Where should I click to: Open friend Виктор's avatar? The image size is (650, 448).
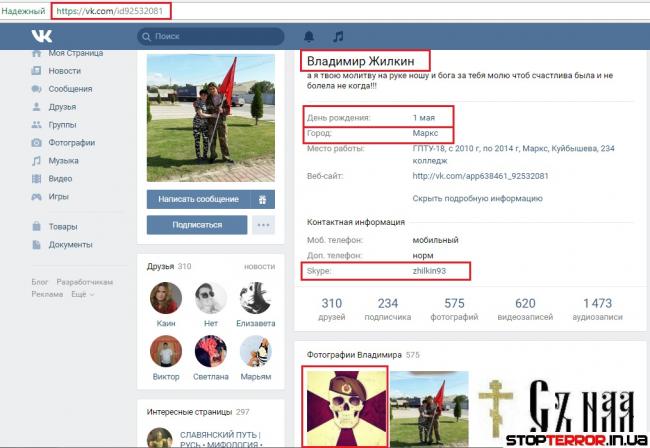coord(166,351)
